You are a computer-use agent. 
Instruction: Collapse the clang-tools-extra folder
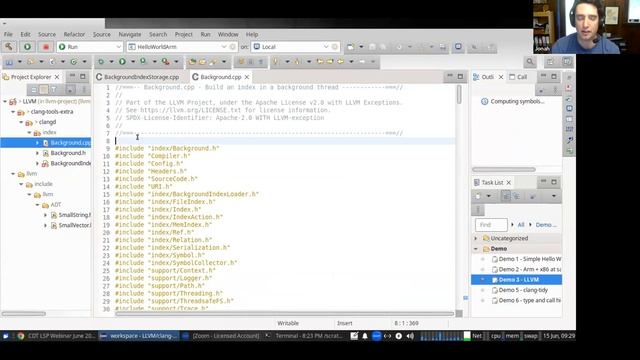click(x=13, y=111)
